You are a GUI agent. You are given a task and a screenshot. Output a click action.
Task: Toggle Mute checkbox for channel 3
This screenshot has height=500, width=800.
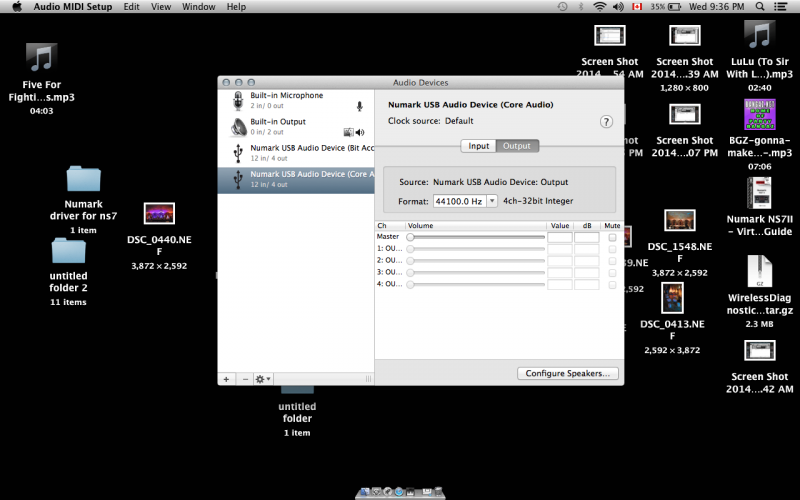(x=612, y=273)
